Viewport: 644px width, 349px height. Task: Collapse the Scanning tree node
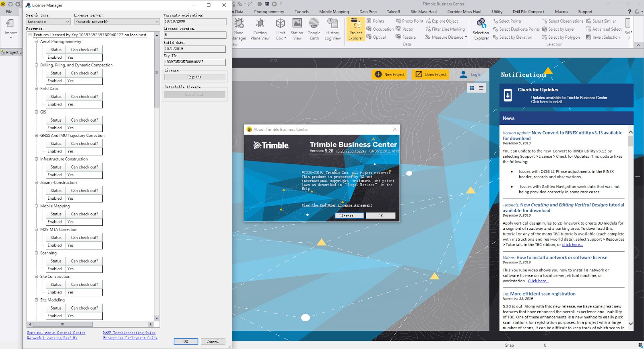36,253
